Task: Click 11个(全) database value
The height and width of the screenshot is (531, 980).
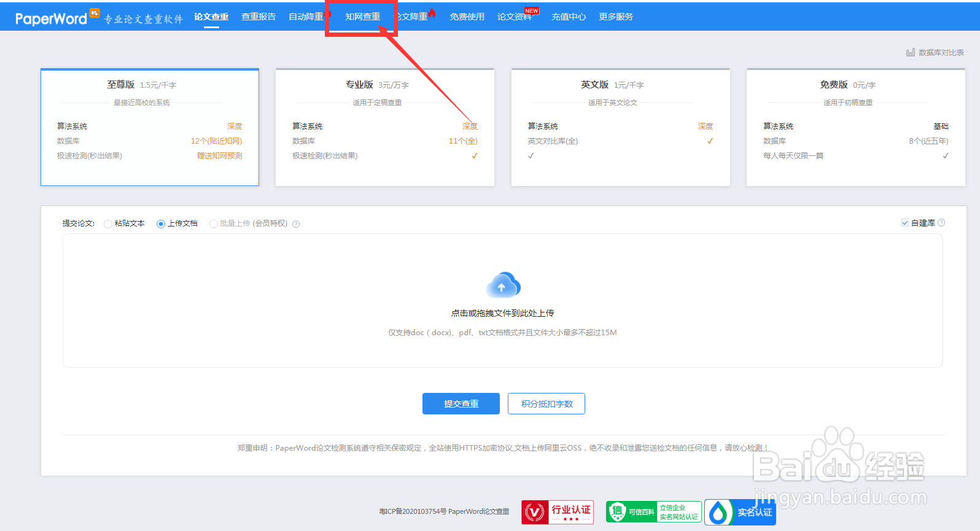Action: click(463, 141)
